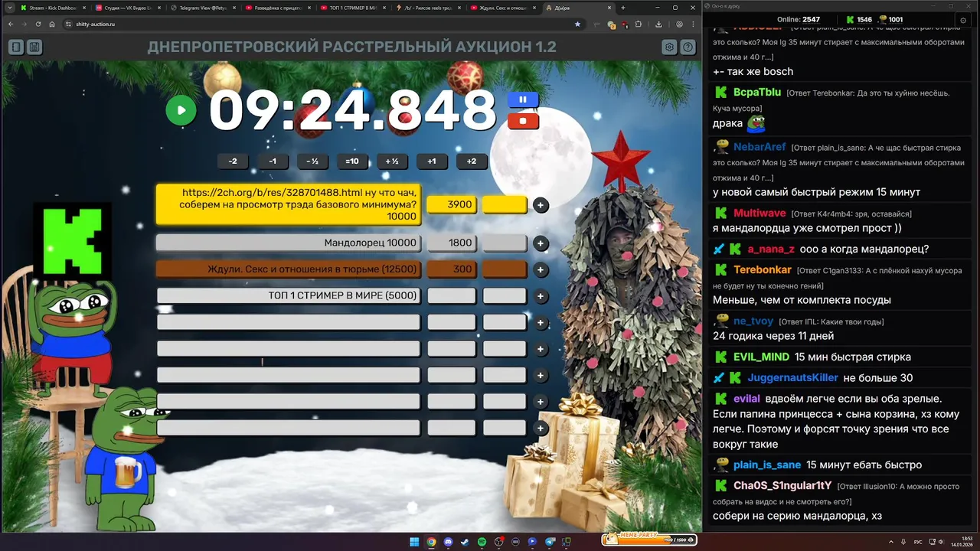Image resolution: width=980 pixels, height=551 pixels.
Task: Click the 300 amount field
Action: [x=451, y=269]
